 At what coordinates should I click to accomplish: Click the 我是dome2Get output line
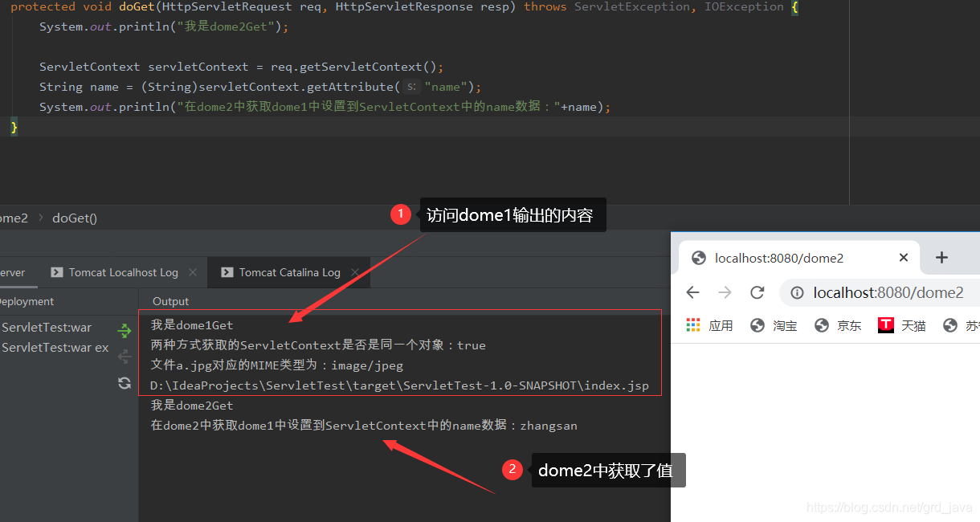pyautogui.click(x=192, y=406)
